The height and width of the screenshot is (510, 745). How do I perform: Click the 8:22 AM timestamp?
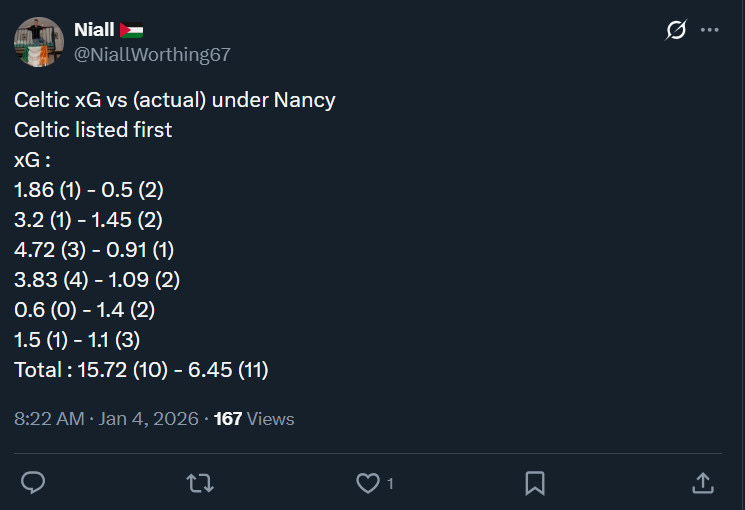[x=49, y=419]
